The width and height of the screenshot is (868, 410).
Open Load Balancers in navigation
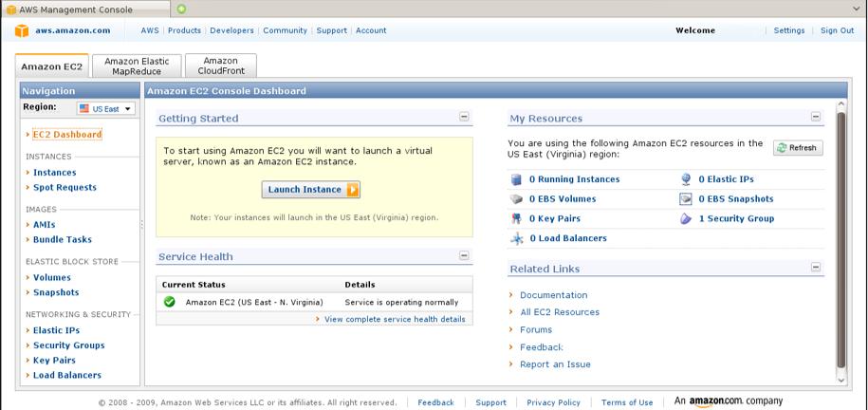(x=67, y=375)
